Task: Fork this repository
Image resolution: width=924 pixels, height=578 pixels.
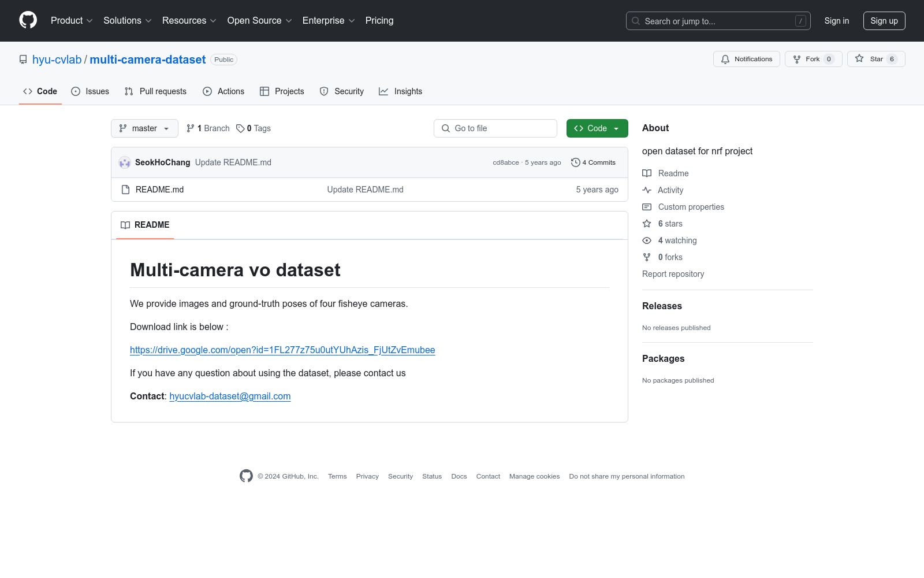Action: pos(814,59)
